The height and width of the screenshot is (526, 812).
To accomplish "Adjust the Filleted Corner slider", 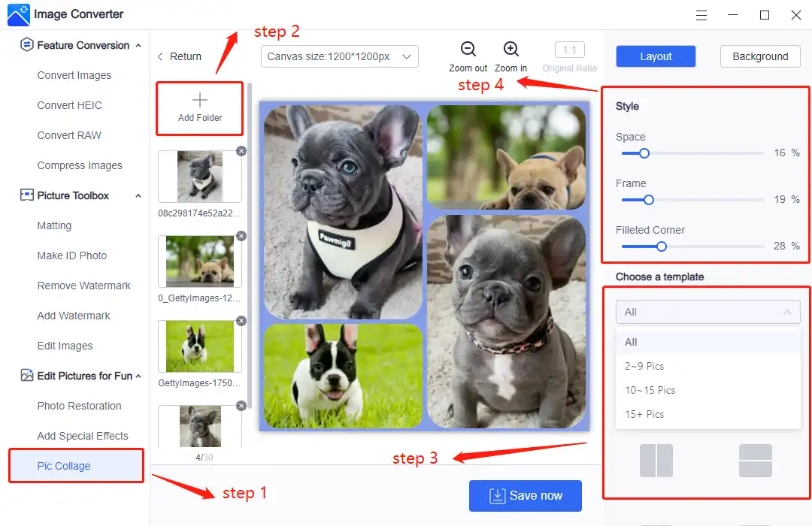I will (x=660, y=246).
